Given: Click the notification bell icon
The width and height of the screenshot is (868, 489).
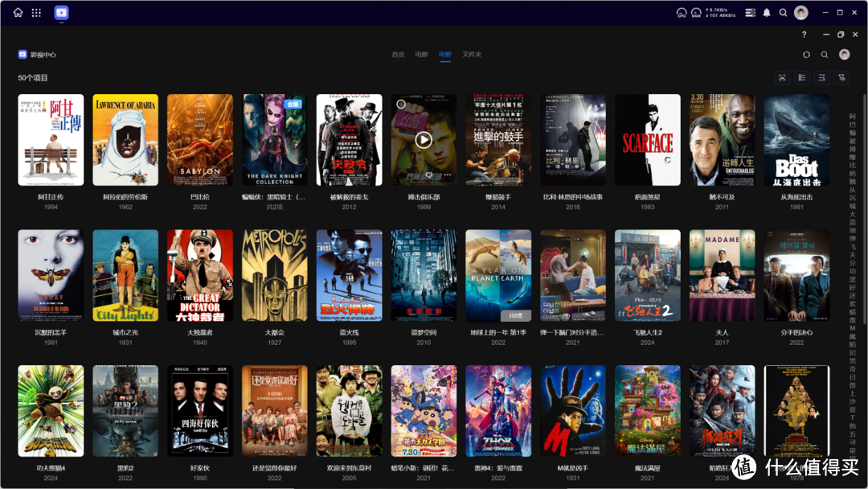Looking at the screenshot, I should [x=766, y=12].
